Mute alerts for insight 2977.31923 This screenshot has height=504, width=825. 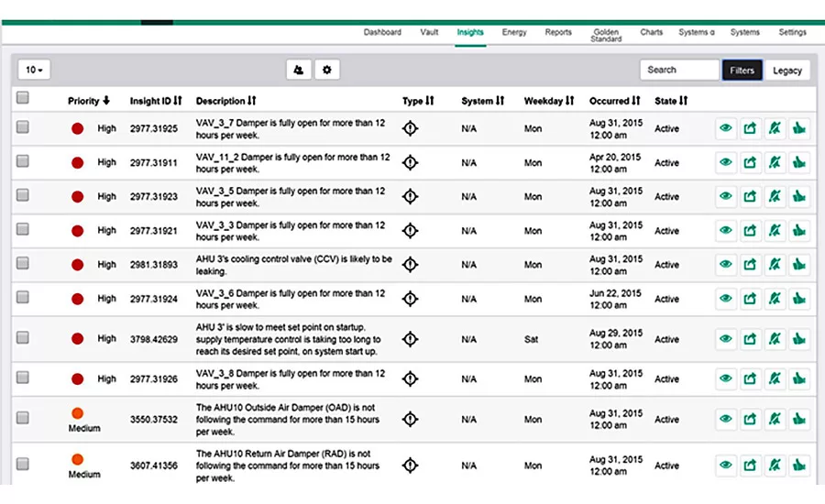click(x=775, y=196)
